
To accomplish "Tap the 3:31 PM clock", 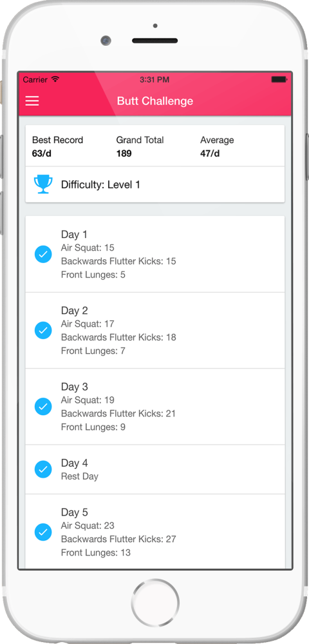I will point(154,79).
